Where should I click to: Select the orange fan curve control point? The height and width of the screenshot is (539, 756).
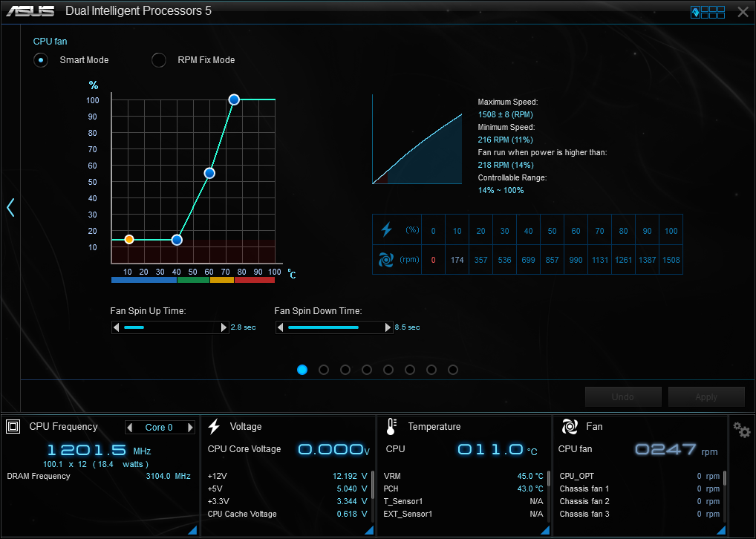point(128,240)
